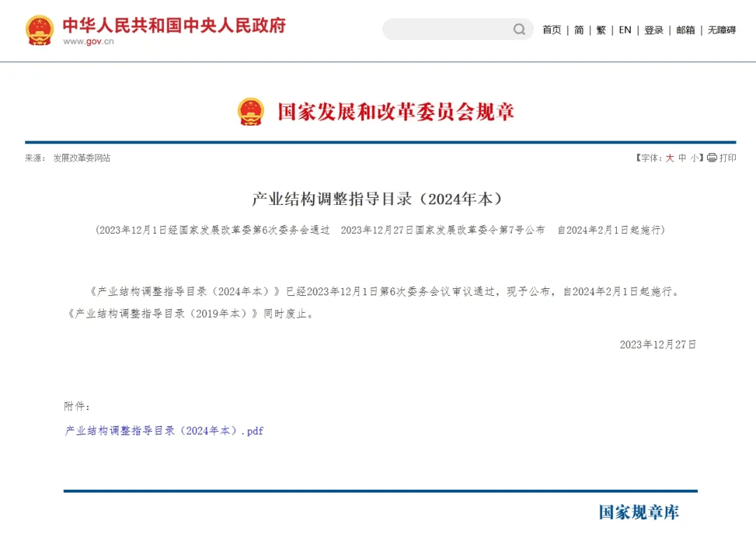Open the 产业结构调整指导目录（2024年本）.pdf attachment

[164, 431]
